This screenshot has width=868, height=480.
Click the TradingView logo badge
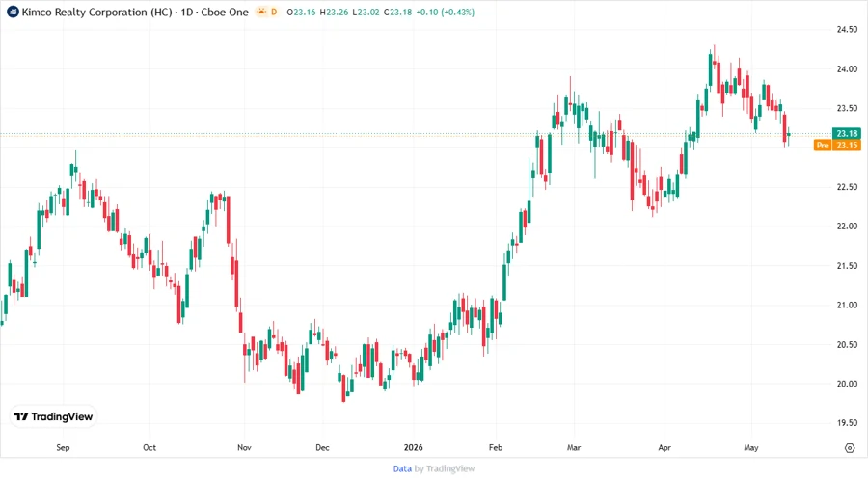pos(53,417)
